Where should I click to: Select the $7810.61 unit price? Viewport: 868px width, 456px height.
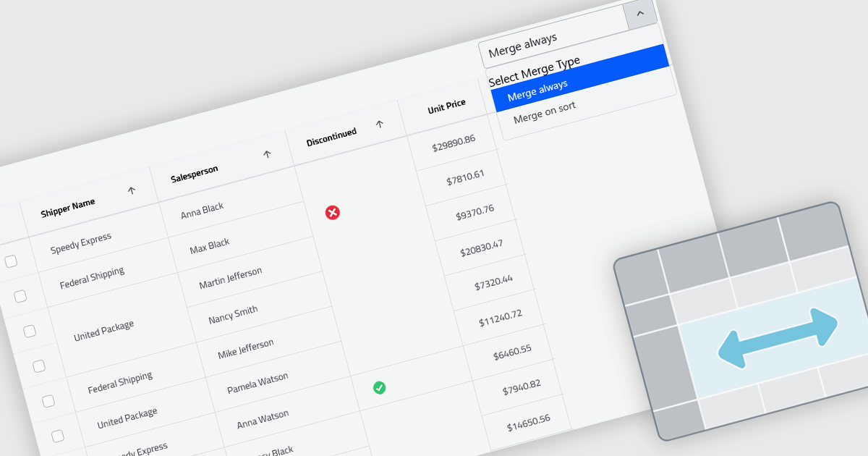click(465, 178)
